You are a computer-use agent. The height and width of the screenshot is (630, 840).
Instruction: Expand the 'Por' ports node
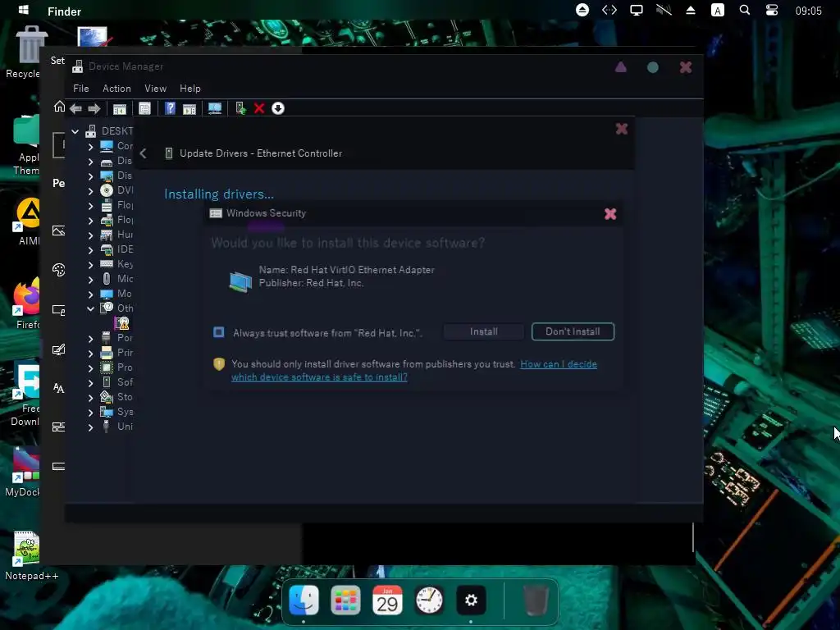tap(90, 339)
